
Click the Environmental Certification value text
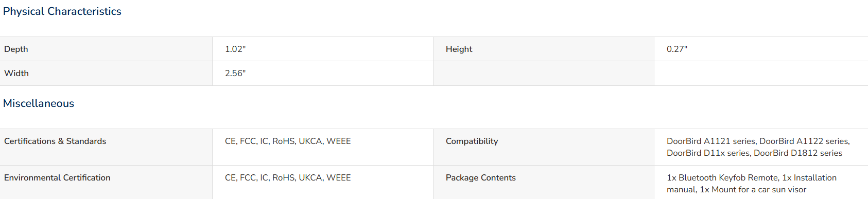pyautogui.click(x=288, y=177)
